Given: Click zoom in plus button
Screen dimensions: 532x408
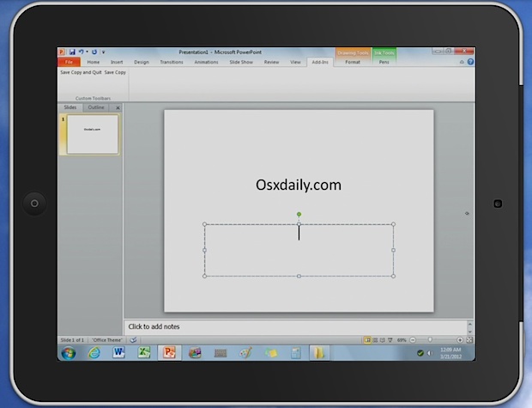Looking at the screenshot, I should click(x=460, y=340).
